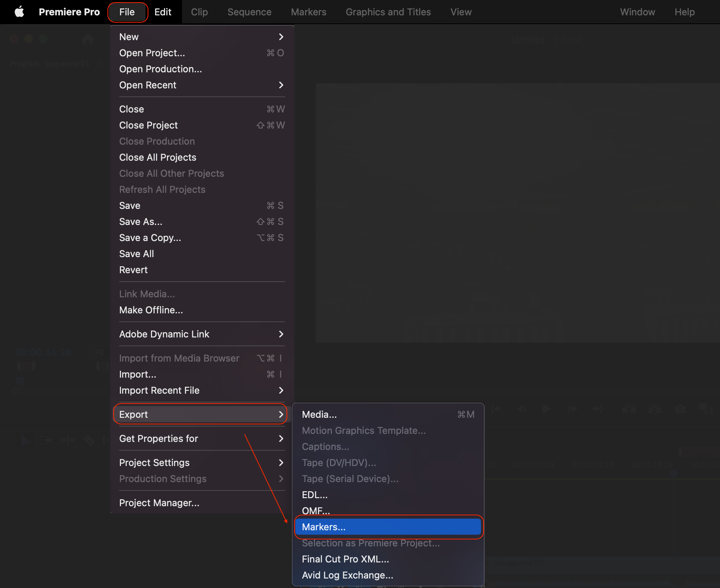Screen dimensions: 720x588
Task: Select the Razor tool
Action: click(89, 440)
